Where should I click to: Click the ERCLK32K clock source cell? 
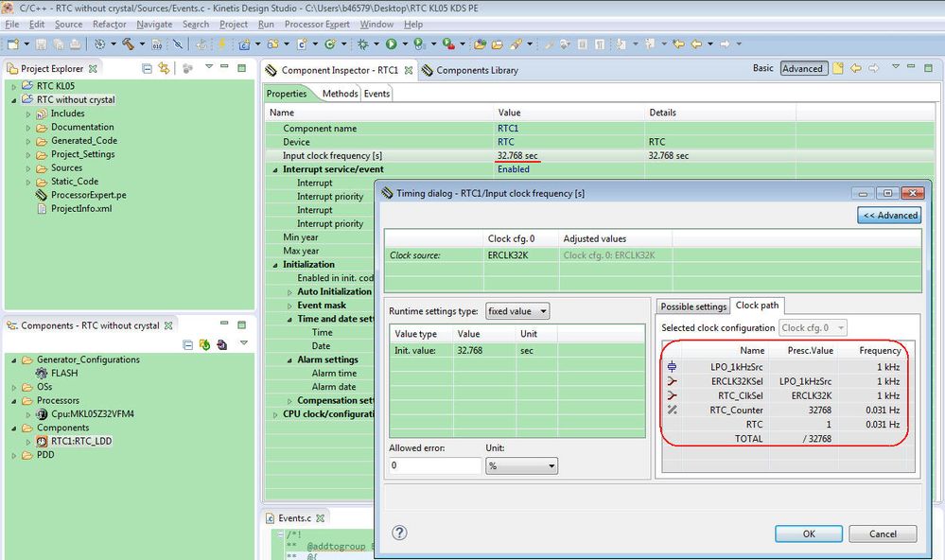click(x=520, y=255)
